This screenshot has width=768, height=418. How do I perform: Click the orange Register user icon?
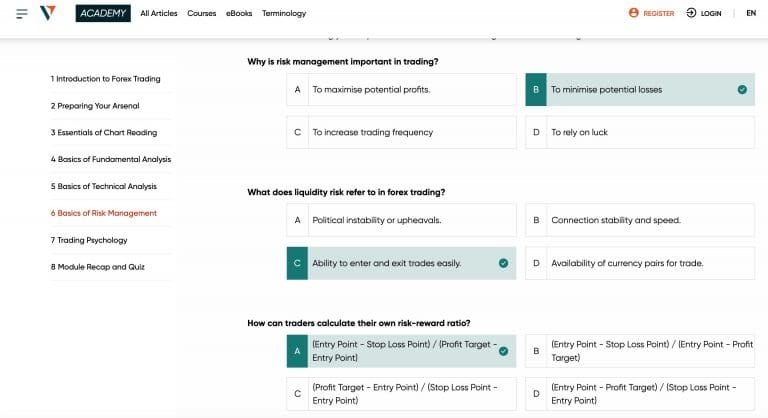point(633,13)
